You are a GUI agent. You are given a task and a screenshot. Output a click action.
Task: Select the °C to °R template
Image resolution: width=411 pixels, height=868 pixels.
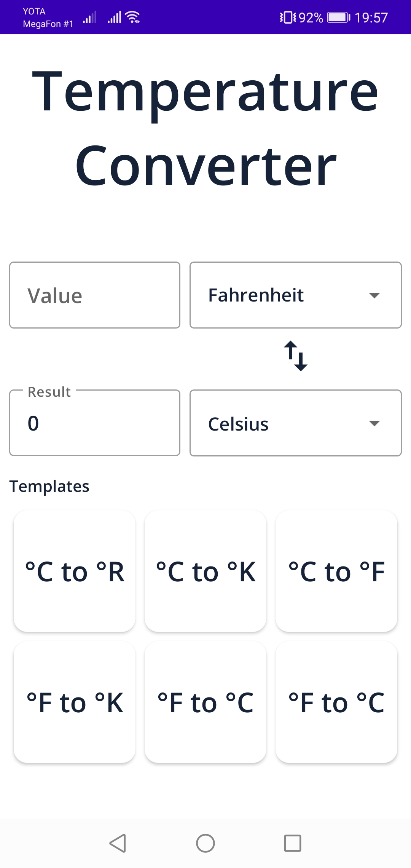click(x=75, y=571)
